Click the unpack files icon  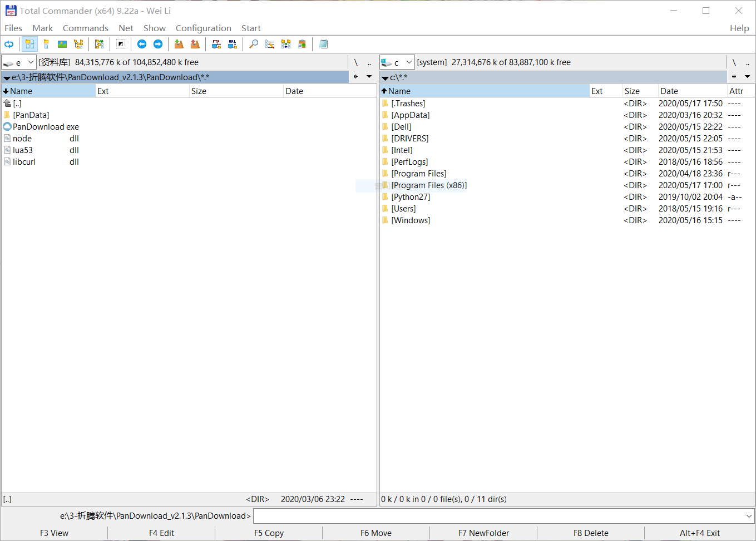coord(195,44)
